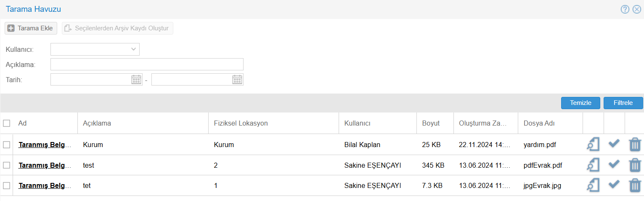Delete the jpgEvrak.jpg scan row
Image resolution: width=644 pixels, height=201 pixels.
coord(635,185)
